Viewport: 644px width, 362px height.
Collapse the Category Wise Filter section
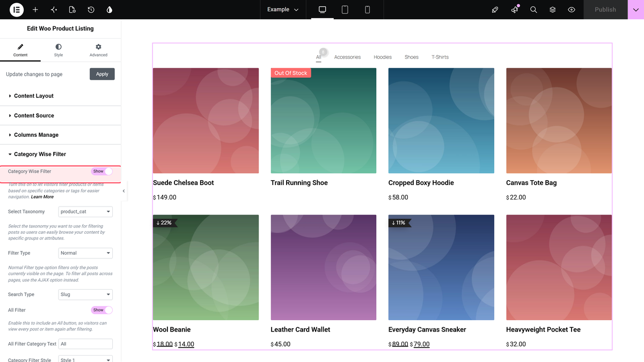point(61,154)
